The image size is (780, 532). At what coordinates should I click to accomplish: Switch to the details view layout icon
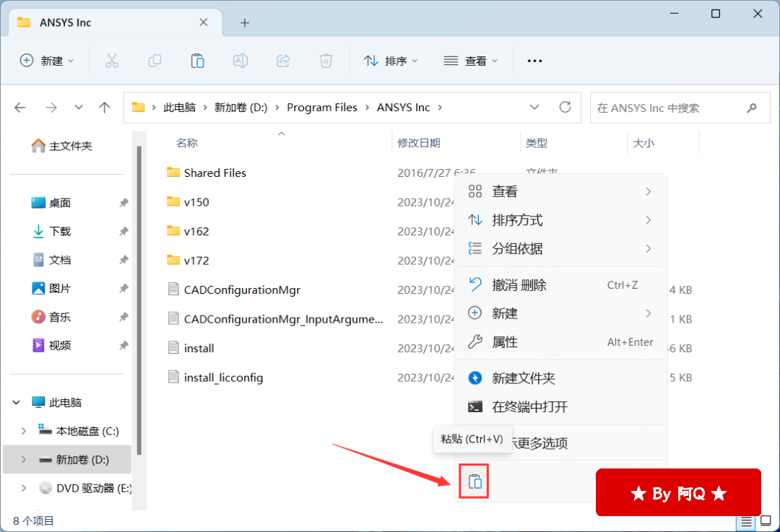click(x=746, y=521)
